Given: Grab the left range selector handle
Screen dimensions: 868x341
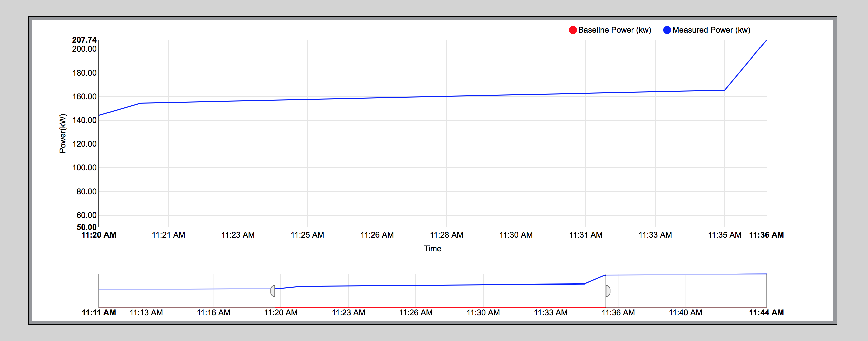Looking at the screenshot, I should click(x=273, y=291).
